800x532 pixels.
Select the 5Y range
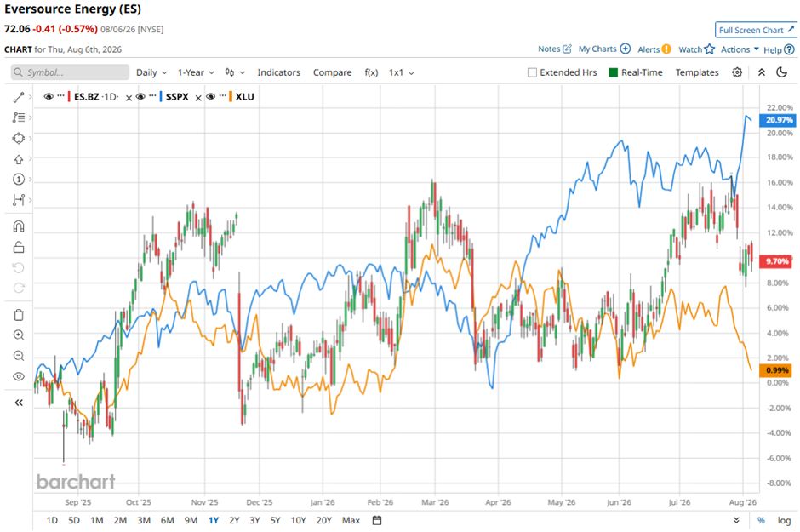276,520
